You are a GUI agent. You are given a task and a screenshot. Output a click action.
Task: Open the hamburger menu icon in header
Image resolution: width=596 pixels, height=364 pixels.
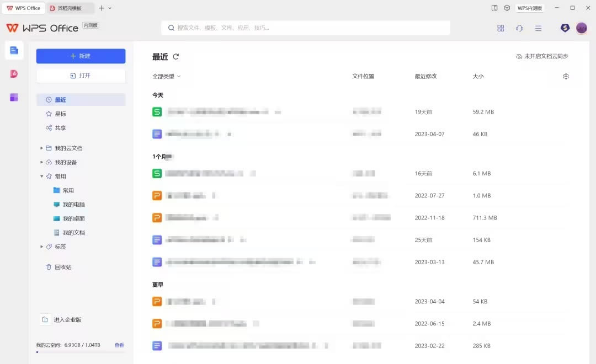(538, 28)
